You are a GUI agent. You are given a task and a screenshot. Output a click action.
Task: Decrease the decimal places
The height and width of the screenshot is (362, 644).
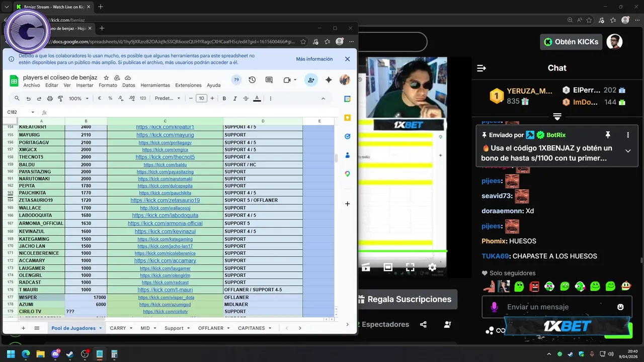tap(121, 99)
